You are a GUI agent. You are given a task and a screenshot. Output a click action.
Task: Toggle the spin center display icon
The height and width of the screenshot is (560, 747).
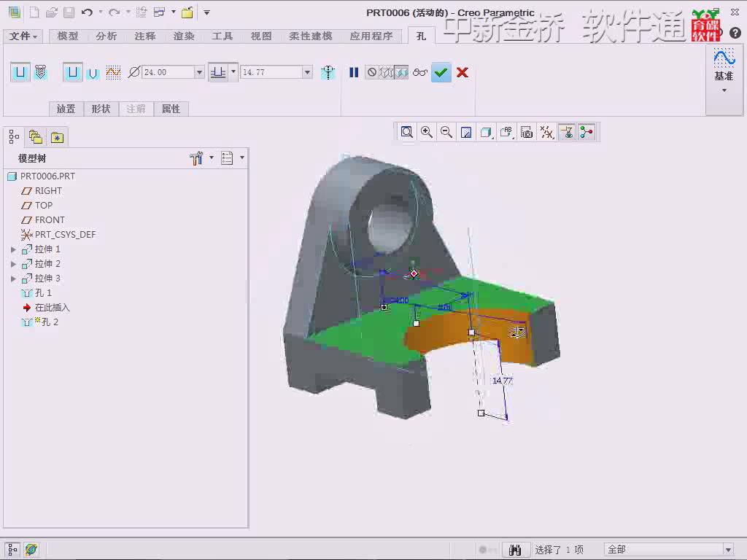[x=587, y=133]
